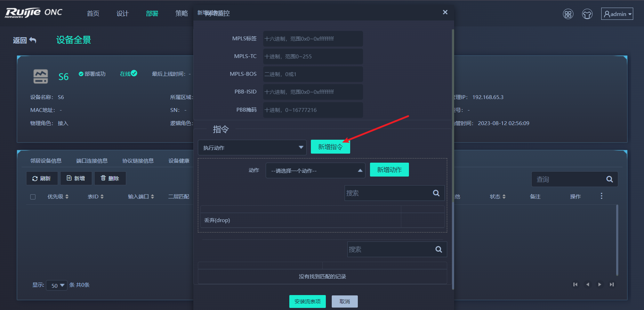Click the 新增指令 button
Viewport: 644px width, 310px height.
pyautogui.click(x=330, y=147)
